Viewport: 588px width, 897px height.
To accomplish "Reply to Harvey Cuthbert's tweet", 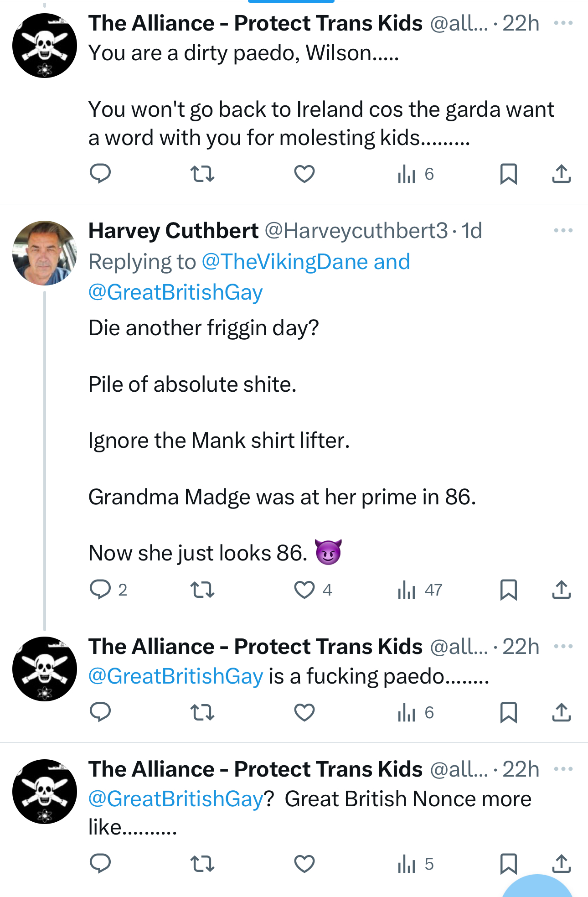I will pos(100,589).
